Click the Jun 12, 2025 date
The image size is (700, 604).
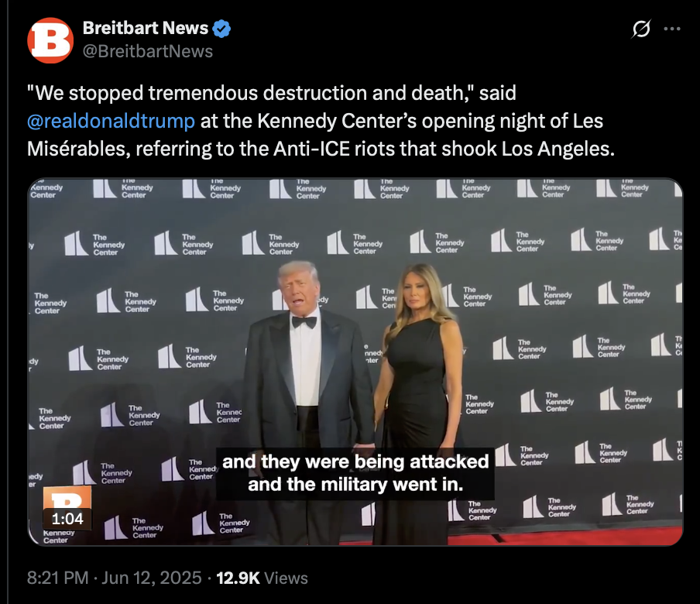point(151,578)
